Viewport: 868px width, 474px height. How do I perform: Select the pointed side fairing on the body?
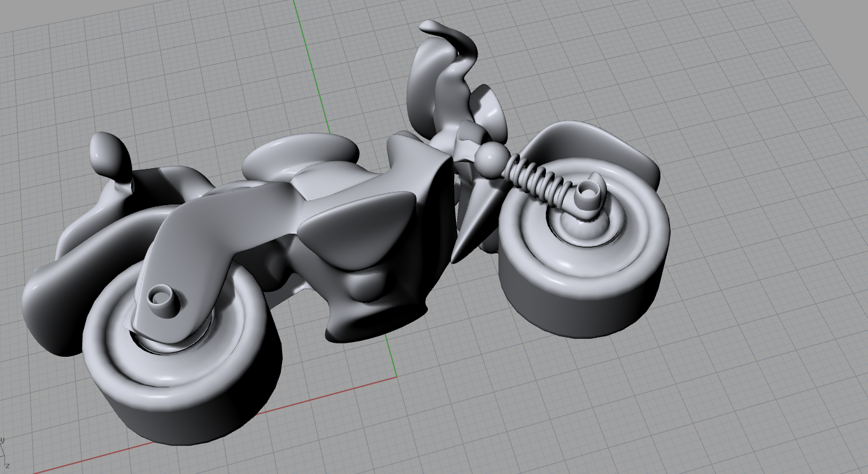pyautogui.click(x=357, y=229)
